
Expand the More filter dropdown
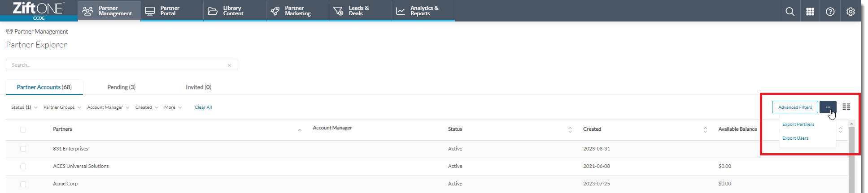[x=173, y=107]
